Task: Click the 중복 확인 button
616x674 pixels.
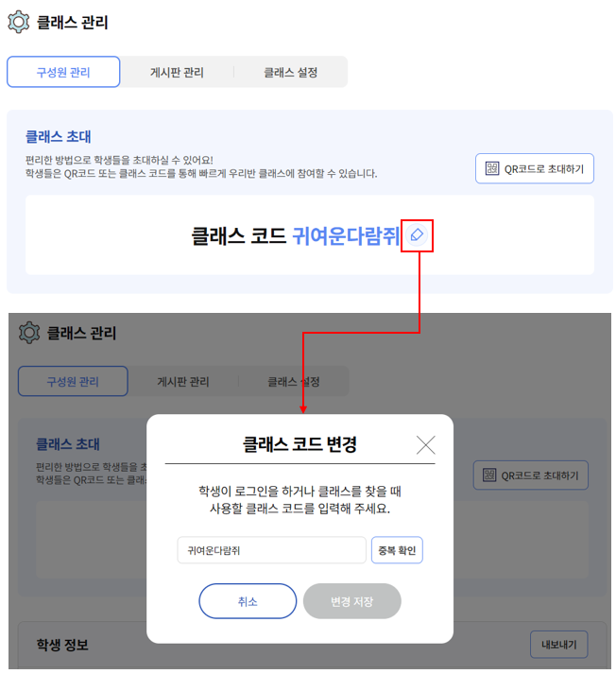Action: click(x=397, y=550)
